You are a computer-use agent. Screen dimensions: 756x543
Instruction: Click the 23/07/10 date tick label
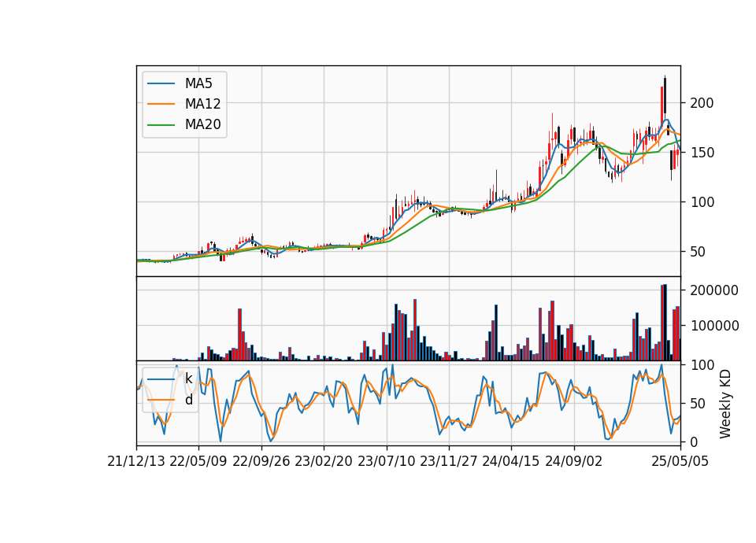(386, 461)
